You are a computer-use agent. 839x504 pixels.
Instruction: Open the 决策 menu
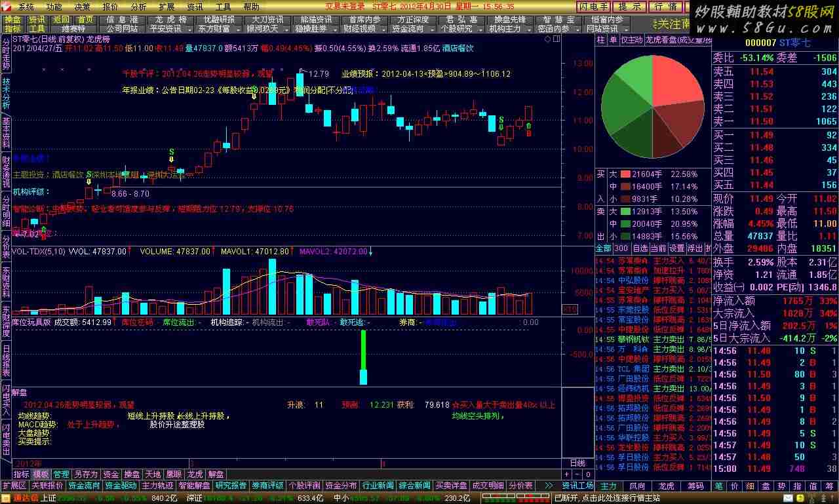(x=82, y=7)
